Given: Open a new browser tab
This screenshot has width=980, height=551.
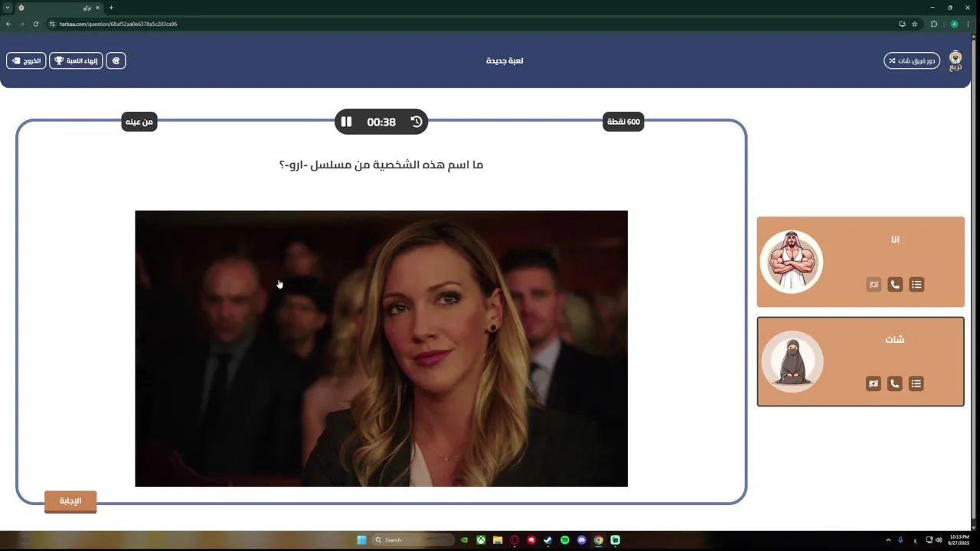Looking at the screenshot, I should [x=111, y=8].
